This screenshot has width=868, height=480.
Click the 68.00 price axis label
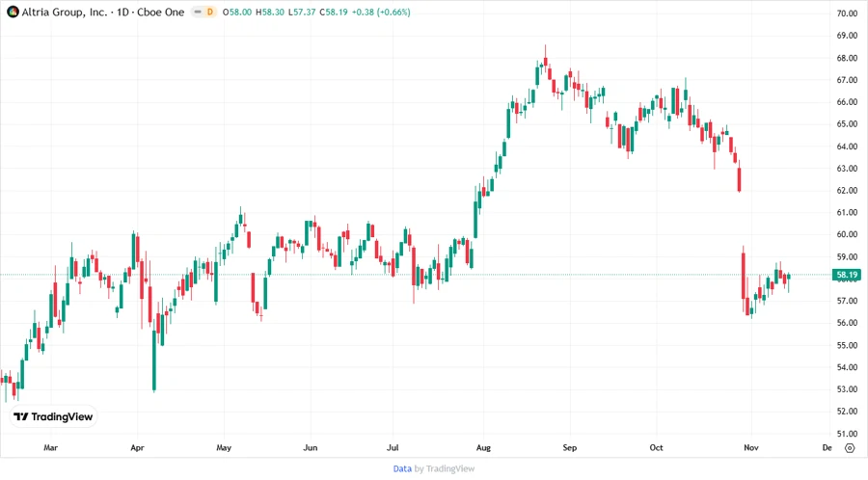pyautogui.click(x=847, y=58)
